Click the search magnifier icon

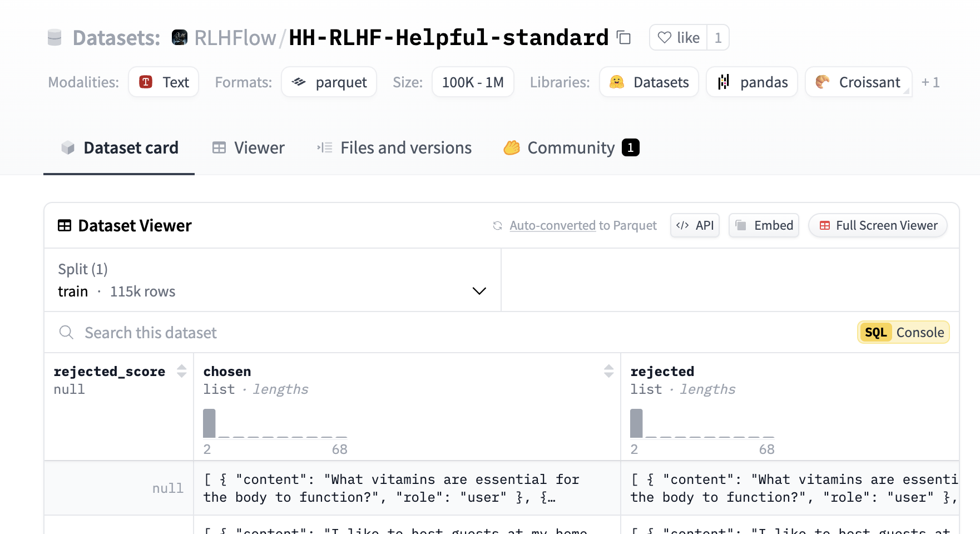click(66, 332)
